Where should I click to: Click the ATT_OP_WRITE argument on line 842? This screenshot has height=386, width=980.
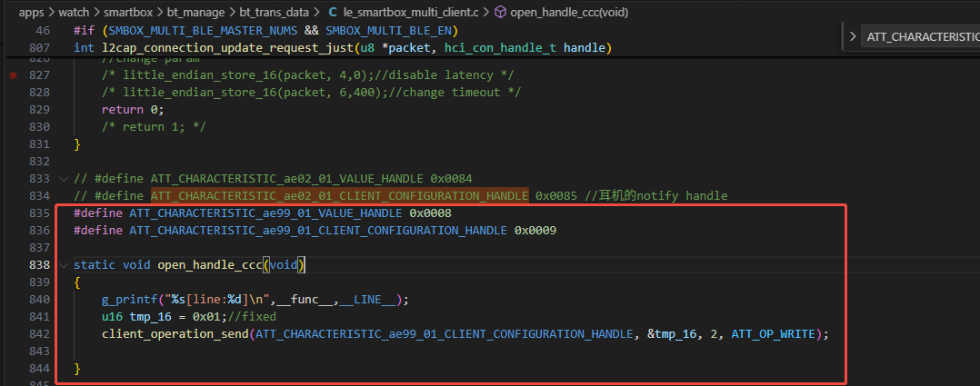click(x=773, y=334)
